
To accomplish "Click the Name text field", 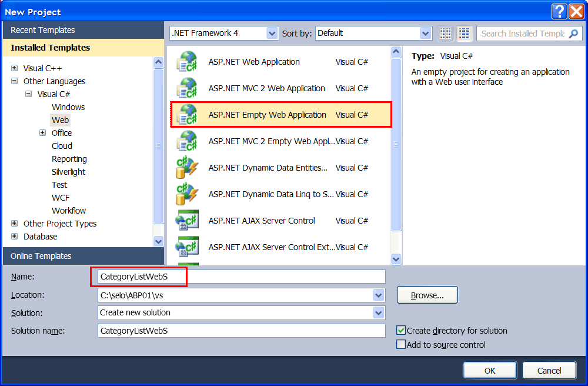I will click(x=241, y=277).
